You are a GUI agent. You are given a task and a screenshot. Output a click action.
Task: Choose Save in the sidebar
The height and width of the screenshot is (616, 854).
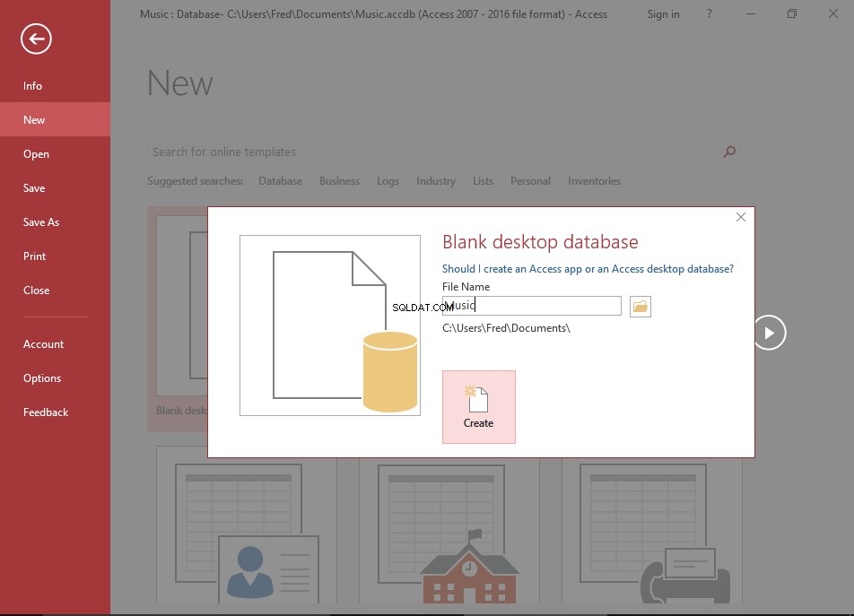[34, 188]
